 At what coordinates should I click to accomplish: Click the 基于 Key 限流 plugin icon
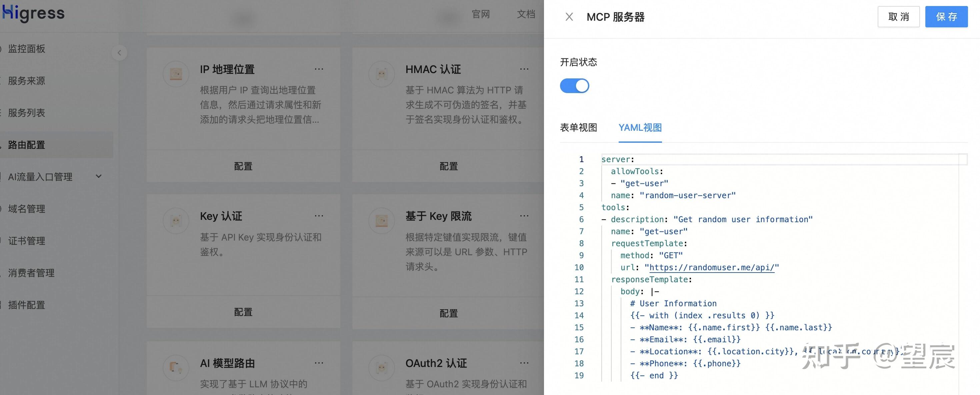click(x=381, y=220)
